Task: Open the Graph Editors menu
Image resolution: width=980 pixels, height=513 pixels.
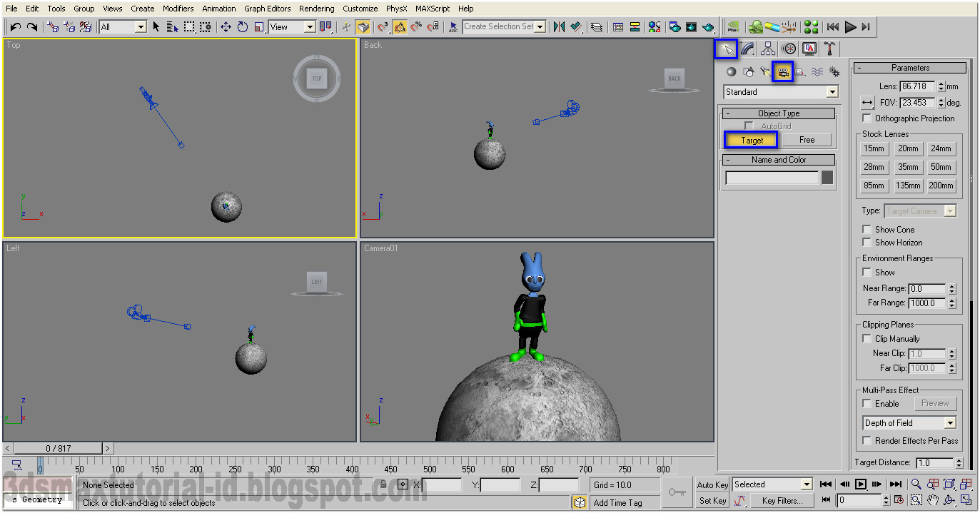Action: tap(267, 8)
